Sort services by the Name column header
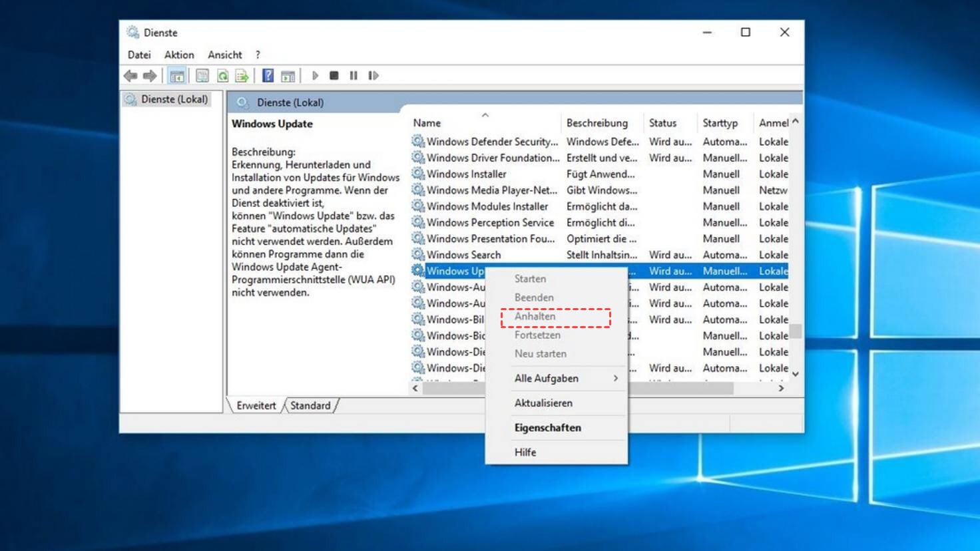Screen dimensions: 980x551 pos(427,123)
